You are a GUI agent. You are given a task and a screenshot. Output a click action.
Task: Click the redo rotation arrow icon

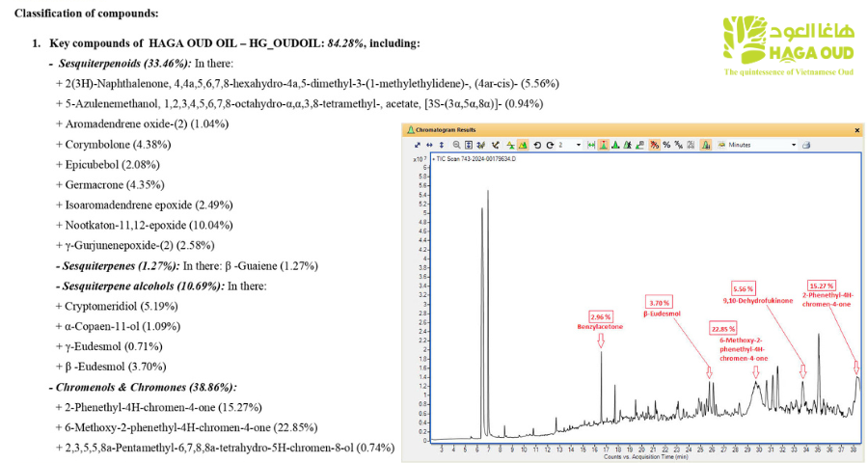550,145
